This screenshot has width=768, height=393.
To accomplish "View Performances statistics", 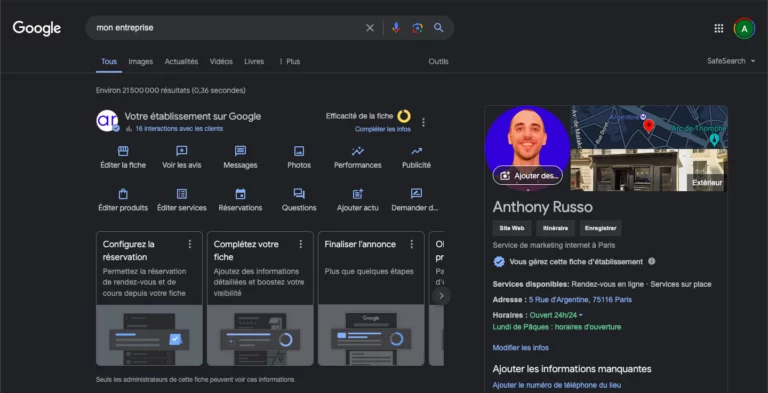I will pos(358,158).
